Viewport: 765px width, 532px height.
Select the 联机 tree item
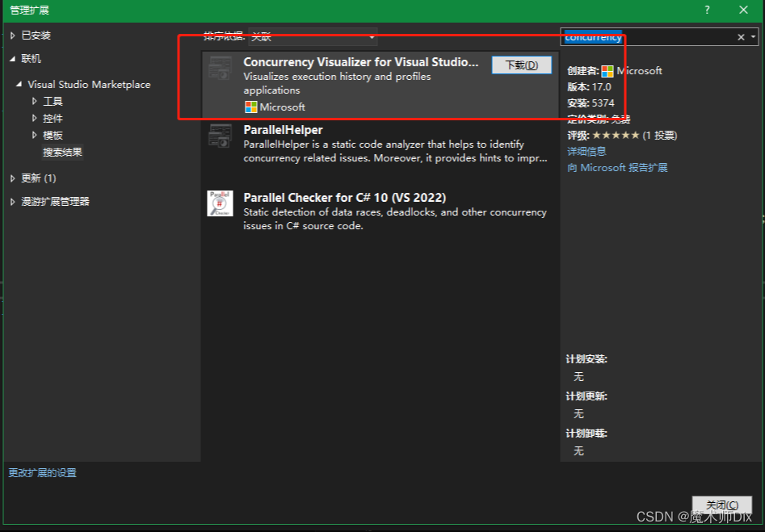click(32, 59)
